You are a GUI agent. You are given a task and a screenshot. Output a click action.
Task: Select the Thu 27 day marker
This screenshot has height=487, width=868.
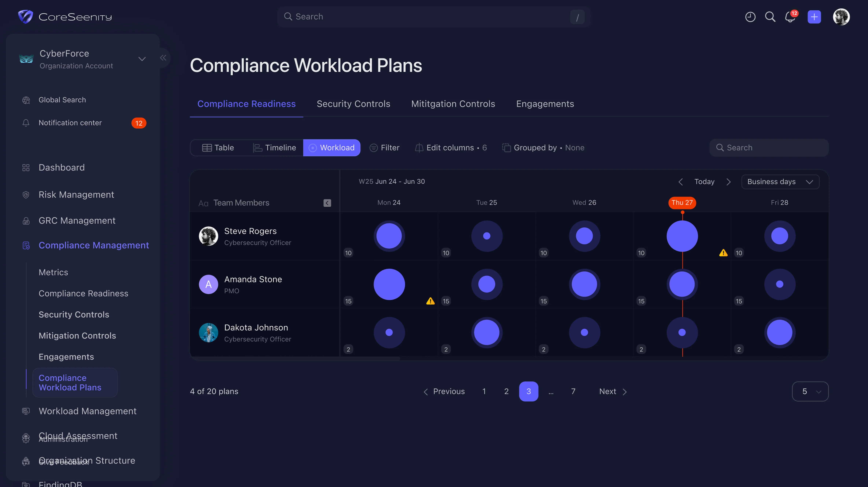coord(682,203)
